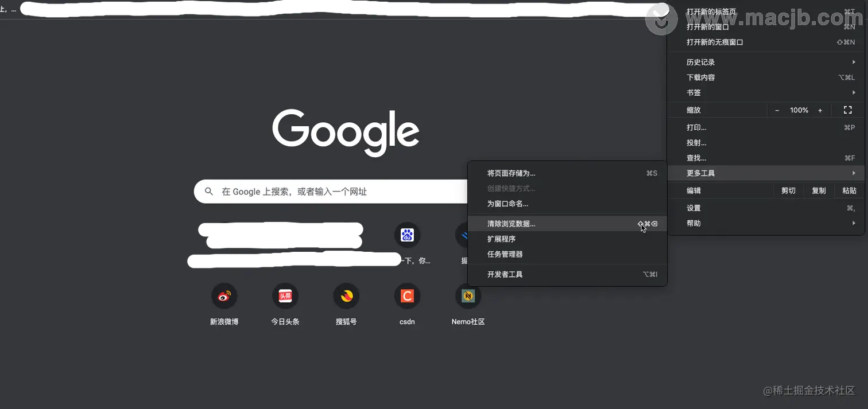Open 下载内容 from the menu
868x409 pixels.
(x=766, y=77)
